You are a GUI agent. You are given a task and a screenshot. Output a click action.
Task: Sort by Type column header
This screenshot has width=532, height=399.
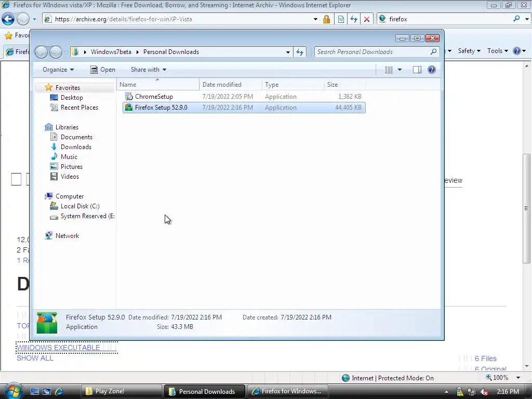pos(293,85)
